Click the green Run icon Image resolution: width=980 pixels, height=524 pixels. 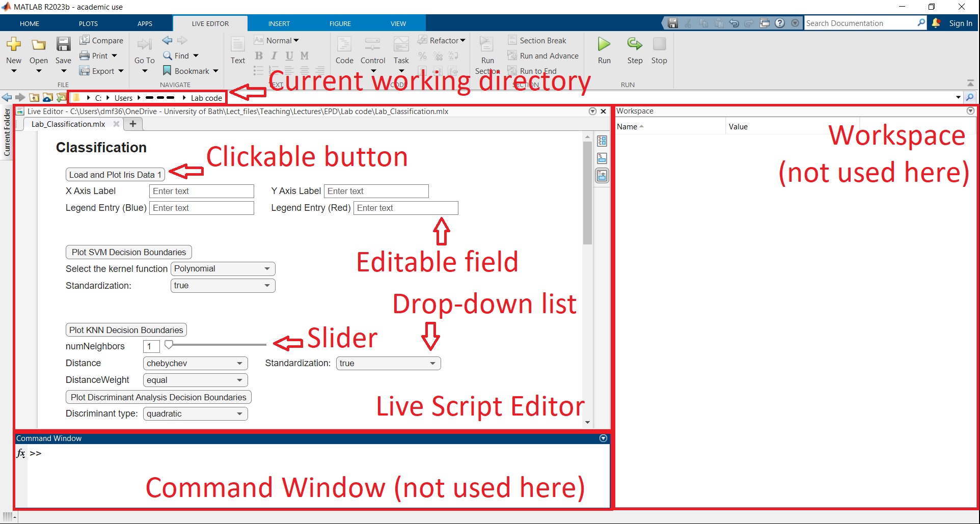click(604, 44)
